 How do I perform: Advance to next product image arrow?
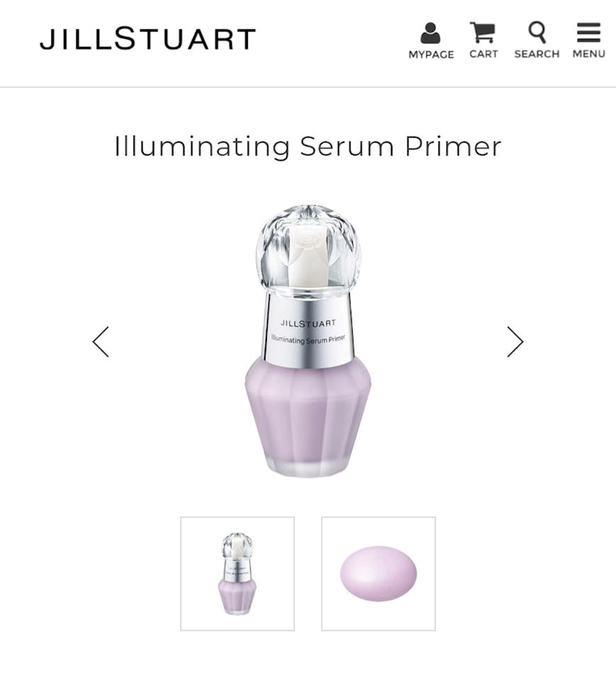(516, 342)
